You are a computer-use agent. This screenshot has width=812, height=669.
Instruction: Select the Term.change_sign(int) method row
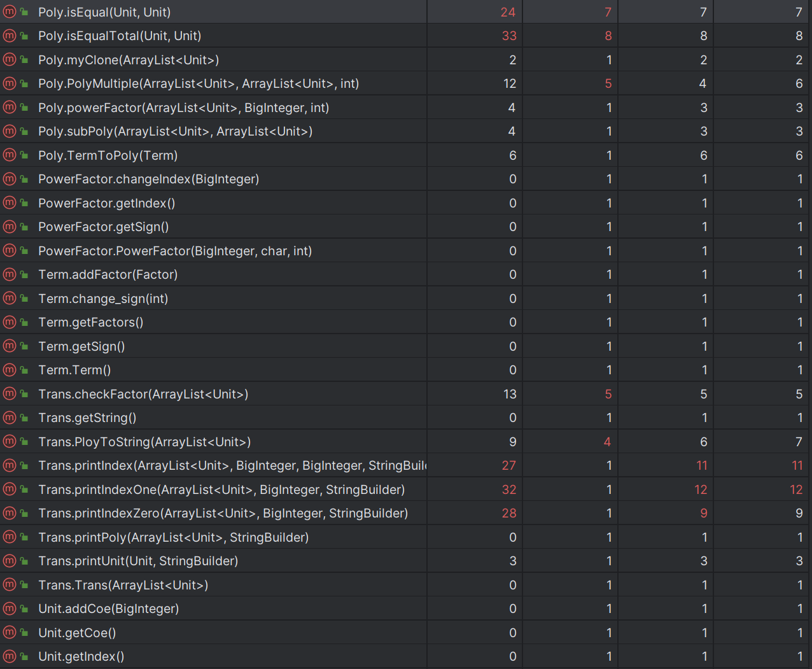coord(103,299)
